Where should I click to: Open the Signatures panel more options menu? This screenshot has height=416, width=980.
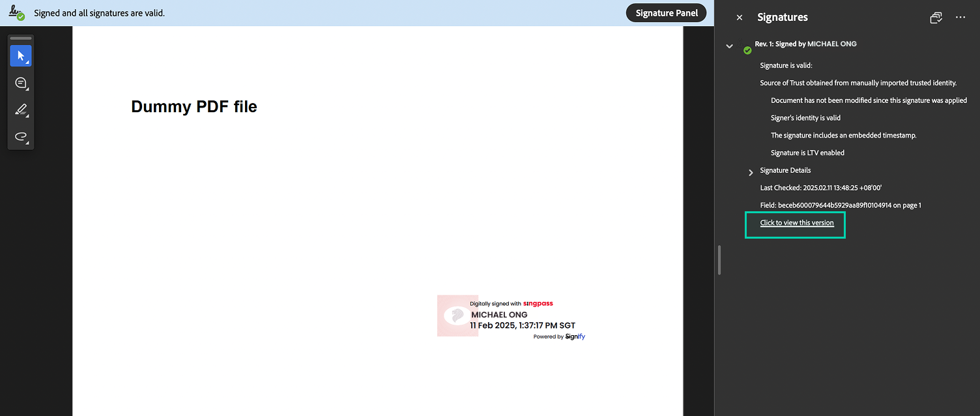pos(960,18)
